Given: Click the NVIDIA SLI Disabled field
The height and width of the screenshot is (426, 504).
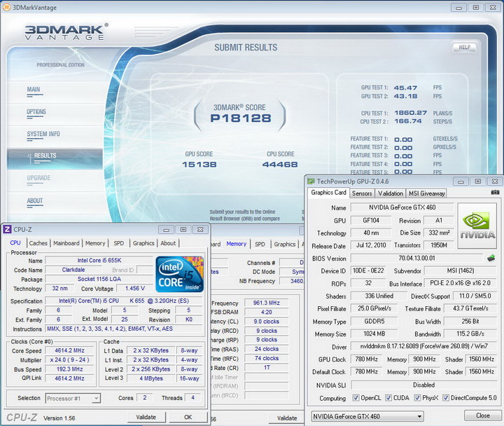Looking at the screenshot, I should tap(424, 385).
